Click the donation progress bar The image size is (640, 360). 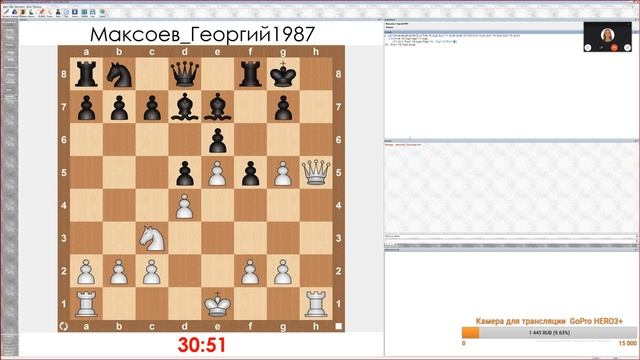tap(549, 333)
